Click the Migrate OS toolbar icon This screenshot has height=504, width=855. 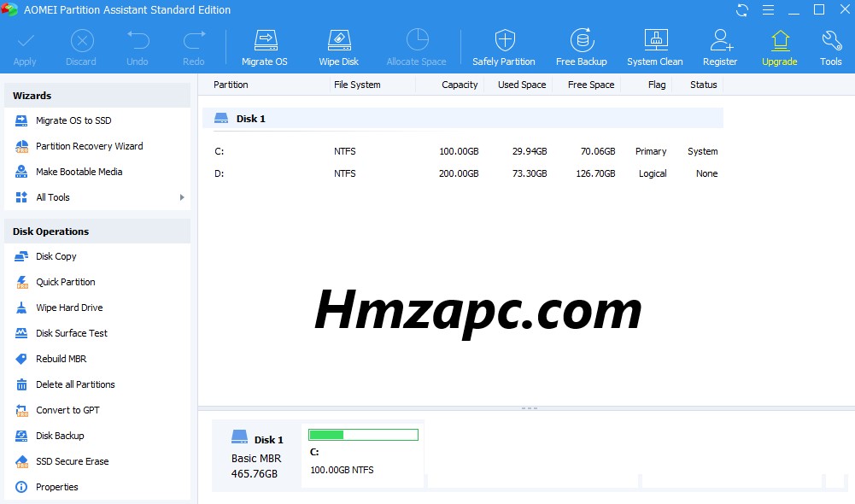[265, 40]
